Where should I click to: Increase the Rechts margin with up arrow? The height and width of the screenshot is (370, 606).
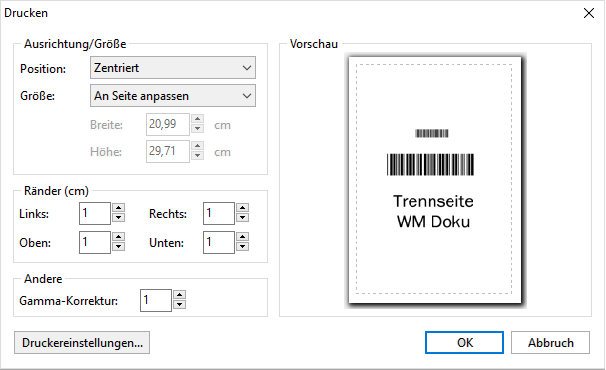(242, 208)
